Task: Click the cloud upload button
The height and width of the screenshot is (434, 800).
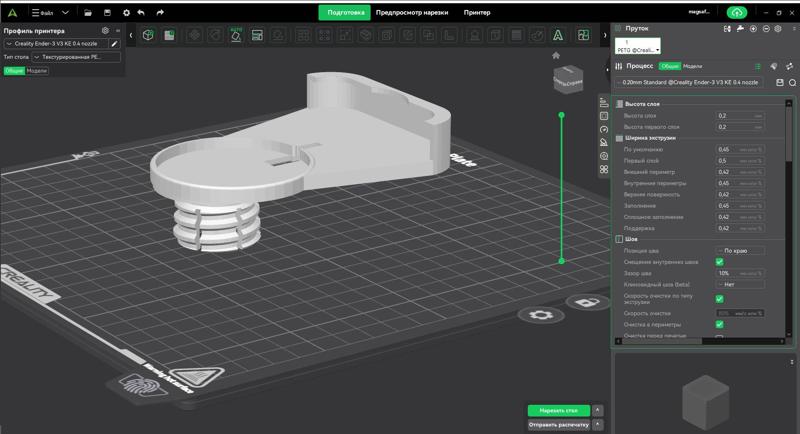Action: click(x=737, y=12)
